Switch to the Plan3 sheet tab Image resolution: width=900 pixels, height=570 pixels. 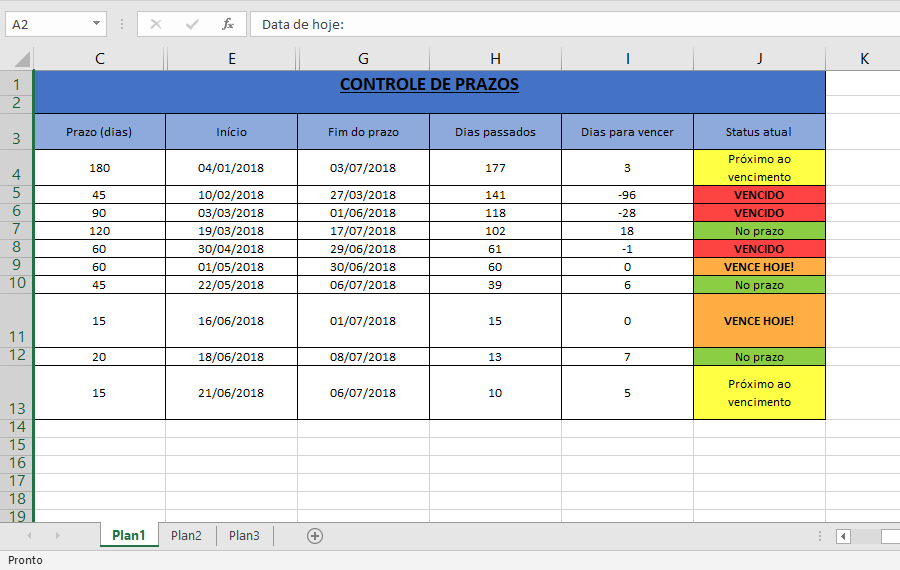click(x=244, y=536)
